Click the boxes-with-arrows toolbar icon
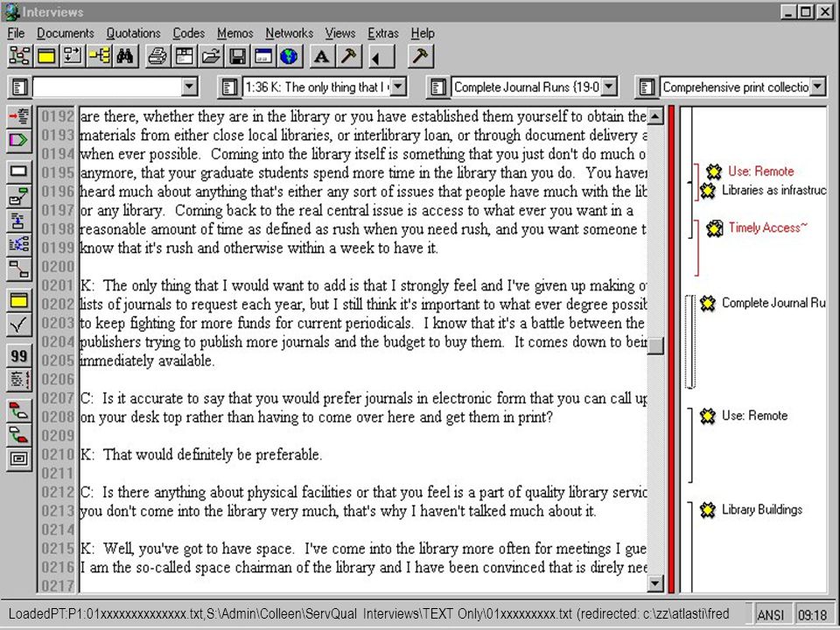This screenshot has height=630, width=840. [x=73, y=56]
